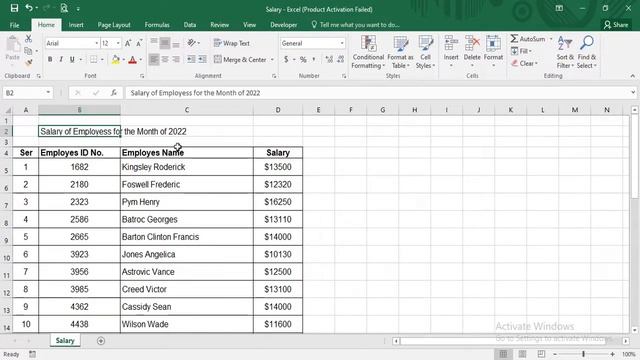Click the Insert Function fx icon
Screen dimensions: 640x360
(113, 93)
